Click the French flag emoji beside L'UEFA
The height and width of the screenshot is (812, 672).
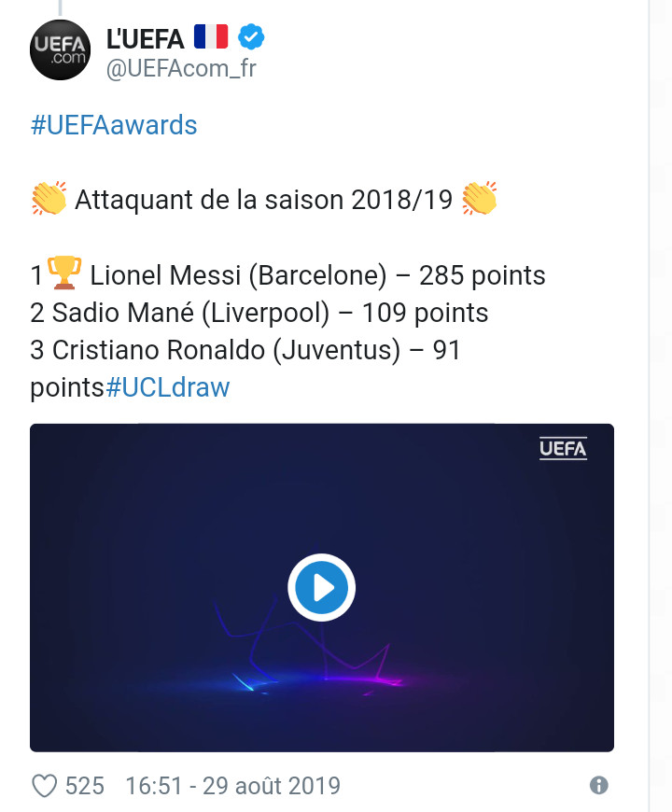[x=211, y=37]
